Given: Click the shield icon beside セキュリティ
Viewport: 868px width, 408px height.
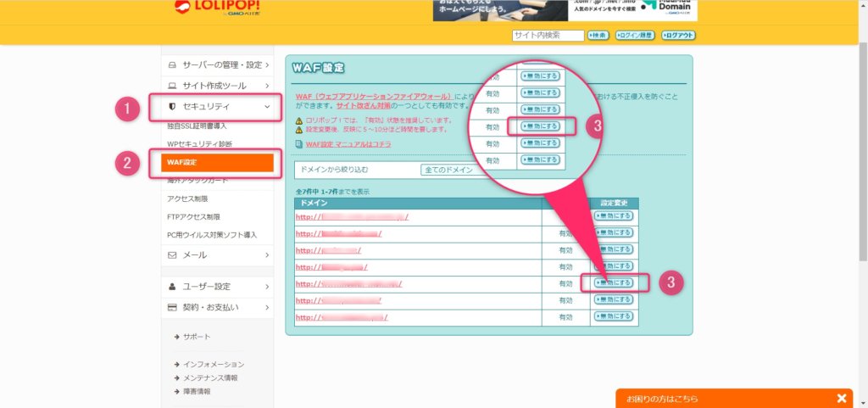Looking at the screenshot, I should pos(172,107).
